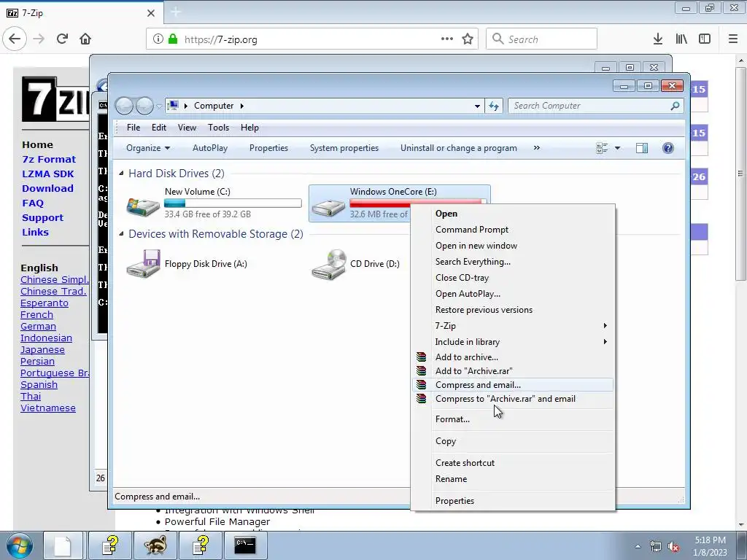Go to Firefox home page icon
This screenshot has height=560, width=747.
coord(85,39)
